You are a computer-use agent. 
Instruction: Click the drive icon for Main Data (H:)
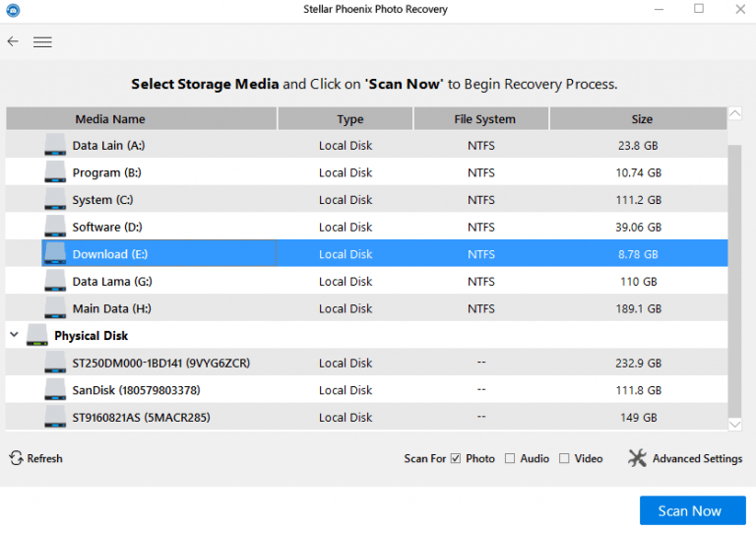55,307
